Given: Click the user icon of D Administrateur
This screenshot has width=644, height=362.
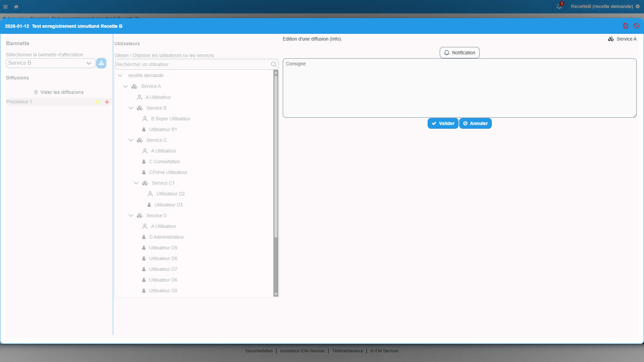Looking at the screenshot, I should coord(144,237).
